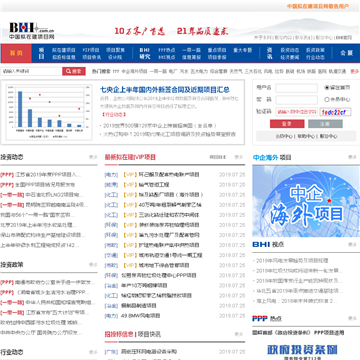
Task: Switch to the 项目快讯 tab below list
Action: coord(149,334)
